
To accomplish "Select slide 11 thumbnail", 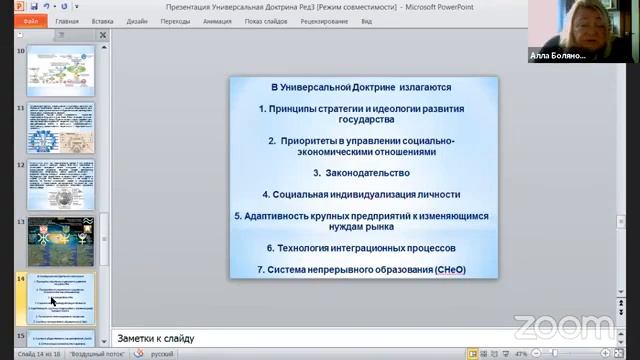I will click(x=61, y=128).
